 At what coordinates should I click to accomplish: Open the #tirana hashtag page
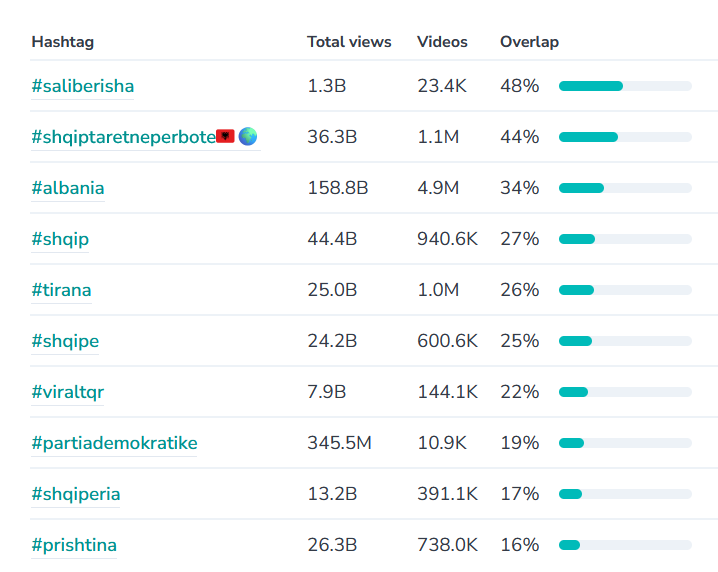(x=61, y=290)
